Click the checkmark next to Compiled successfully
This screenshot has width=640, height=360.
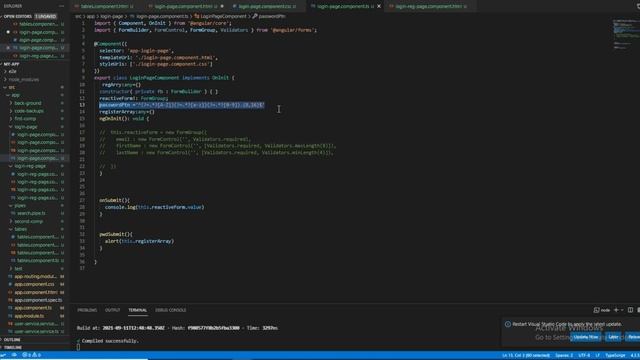click(78, 341)
